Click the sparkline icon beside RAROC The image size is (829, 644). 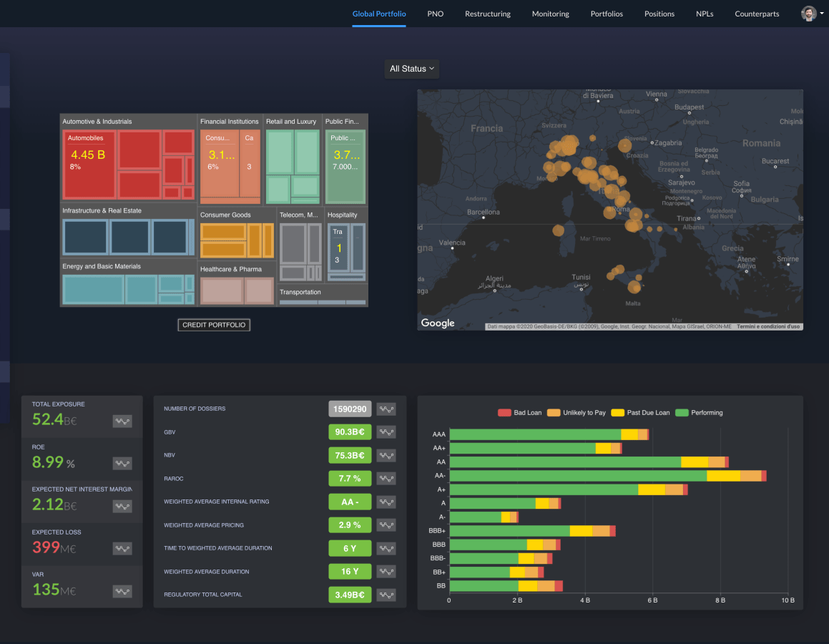[x=386, y=478]
